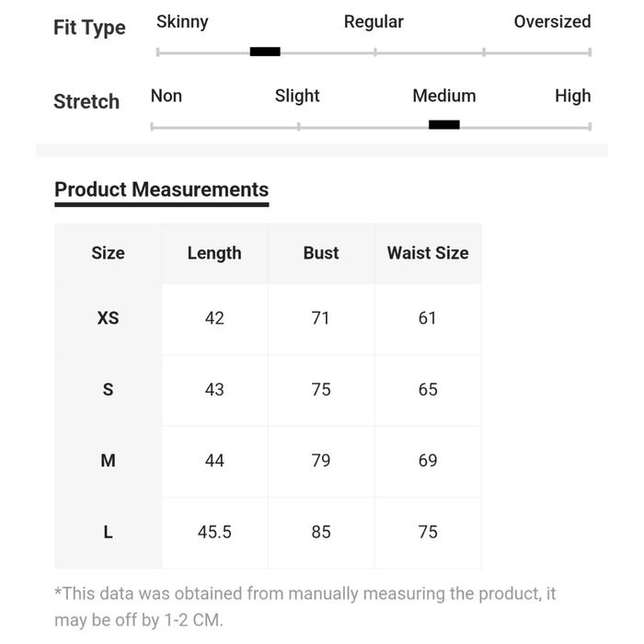644x644 pixels.
Task: Select the XS size row label
Action: pyautogui.click(x=108, y=318)
